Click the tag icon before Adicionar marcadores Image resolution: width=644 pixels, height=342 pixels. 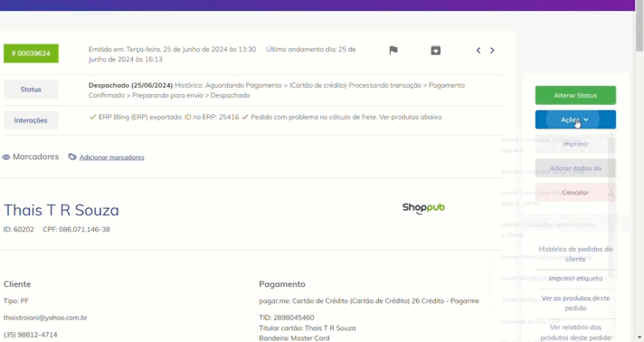(72, 157)
